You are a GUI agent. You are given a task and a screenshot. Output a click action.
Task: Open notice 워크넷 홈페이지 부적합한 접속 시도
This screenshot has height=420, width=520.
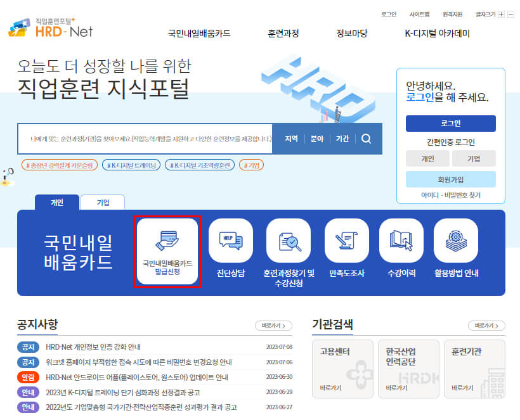(139, 362)
